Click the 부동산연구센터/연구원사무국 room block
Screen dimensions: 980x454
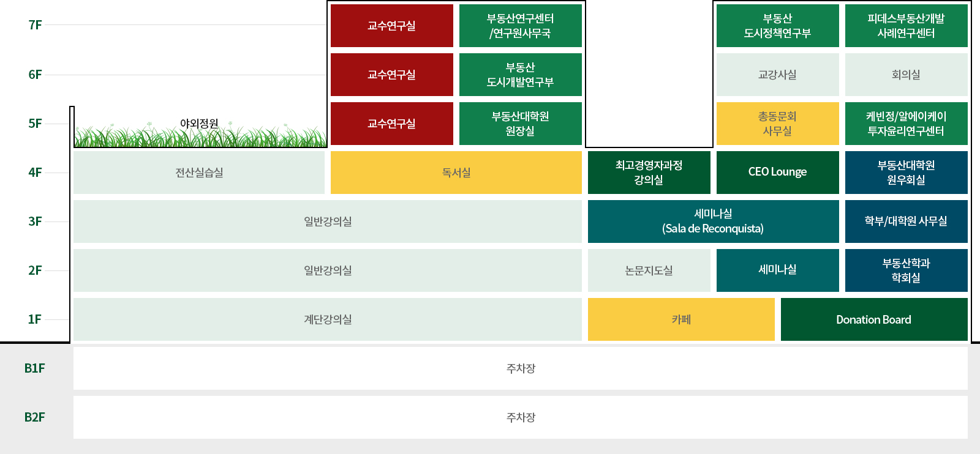click(x=520, y=26)
